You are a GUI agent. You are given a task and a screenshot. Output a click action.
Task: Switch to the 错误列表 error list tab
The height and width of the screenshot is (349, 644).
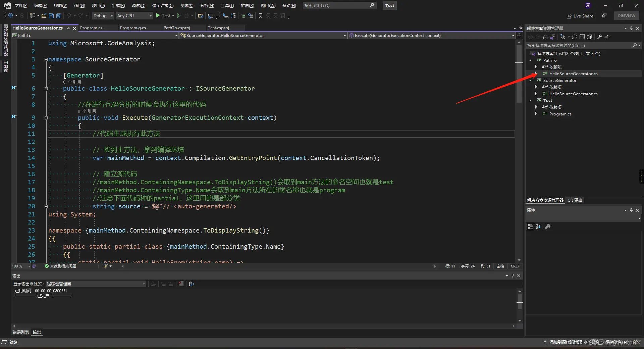21,332
